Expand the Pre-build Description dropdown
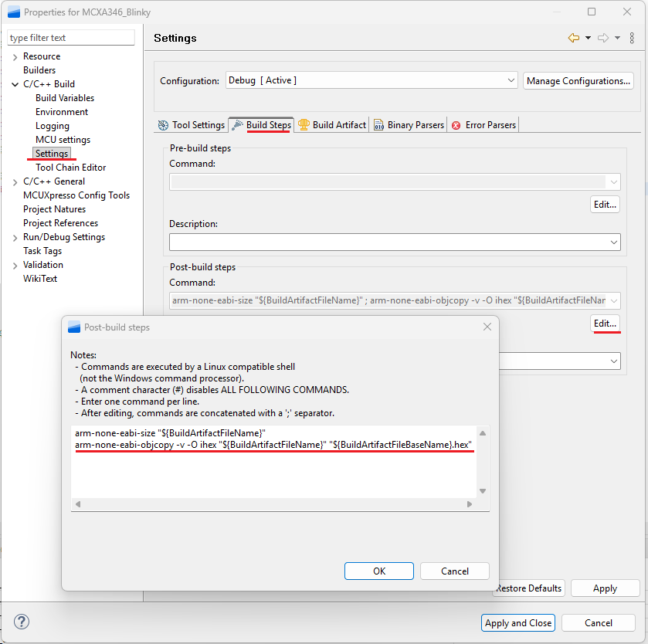The width and height of the screenshot is (648, 644). click(x=614, y=242)
